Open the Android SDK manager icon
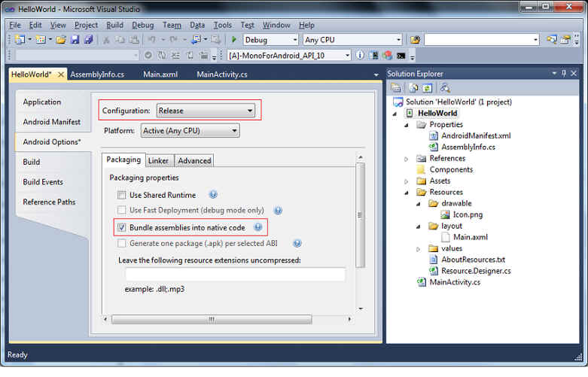588x377 pixels. [x=388, y=56]
